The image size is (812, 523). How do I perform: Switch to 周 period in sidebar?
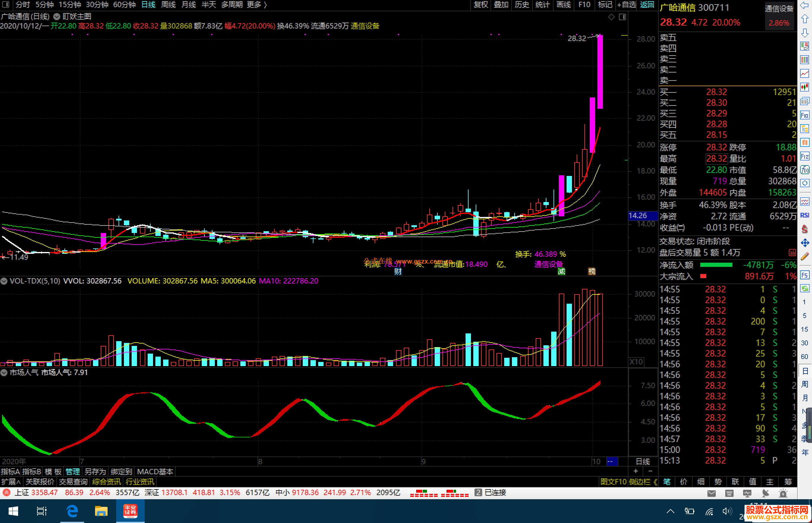click(805, 384)
